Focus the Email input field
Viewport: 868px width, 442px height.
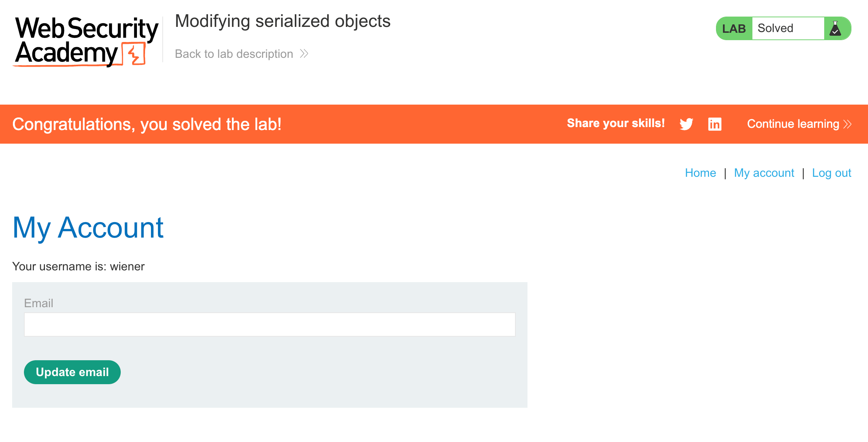pos(269,325)
